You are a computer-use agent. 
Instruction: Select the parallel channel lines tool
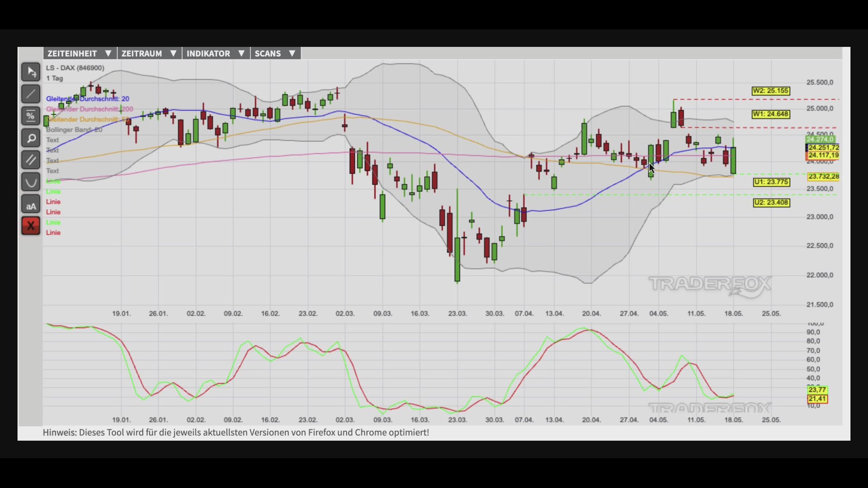pos(31,160)
